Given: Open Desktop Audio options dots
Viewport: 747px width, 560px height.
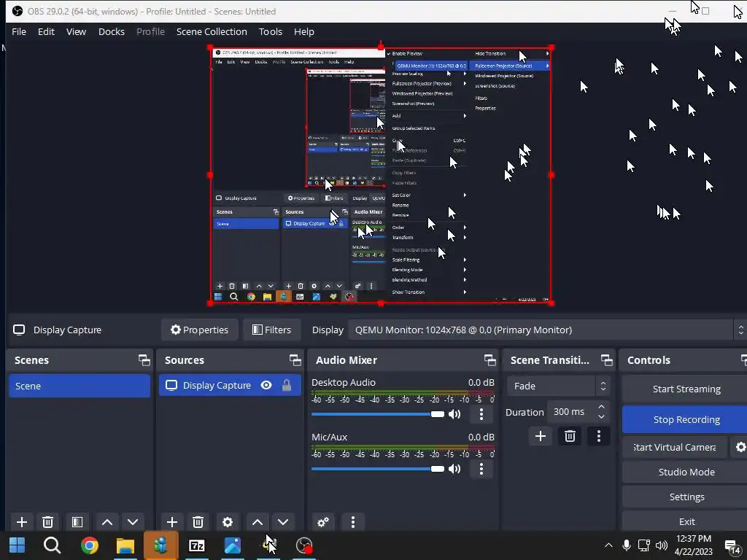Looking at the screenshot, I should pyautogui.click(x=481, y=414).
